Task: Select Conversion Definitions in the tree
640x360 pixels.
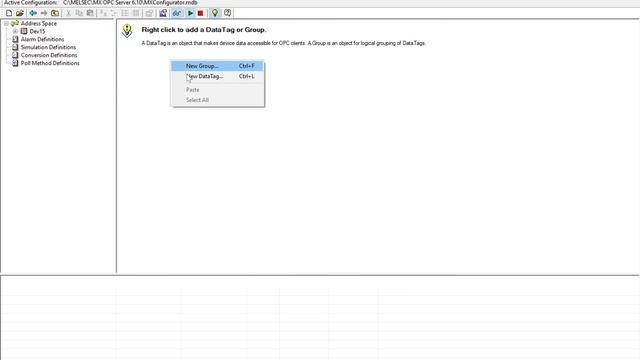Action: 49,55
